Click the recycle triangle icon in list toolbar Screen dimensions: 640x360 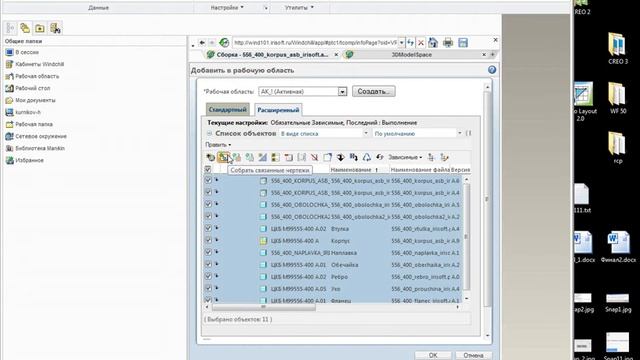click(x=367, y=157)
